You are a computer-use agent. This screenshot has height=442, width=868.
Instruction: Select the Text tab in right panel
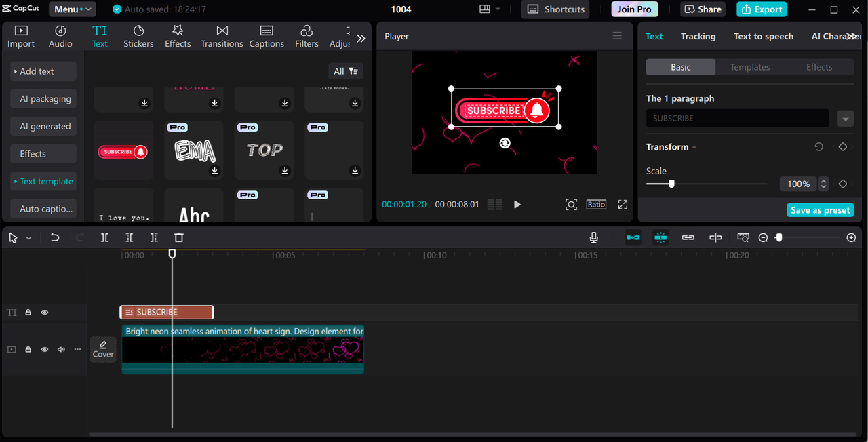[654, 37]
